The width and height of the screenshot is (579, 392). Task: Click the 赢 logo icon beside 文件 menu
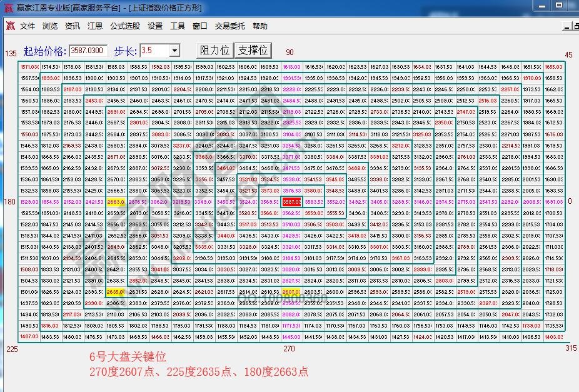tap(11, 26)
